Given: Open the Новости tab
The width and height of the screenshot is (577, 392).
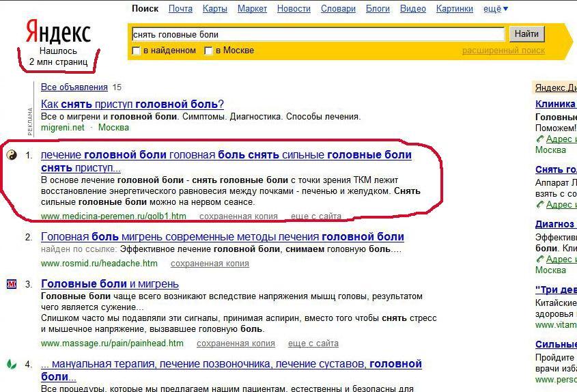Looking at the screenshot, I should tap(294, 8).
